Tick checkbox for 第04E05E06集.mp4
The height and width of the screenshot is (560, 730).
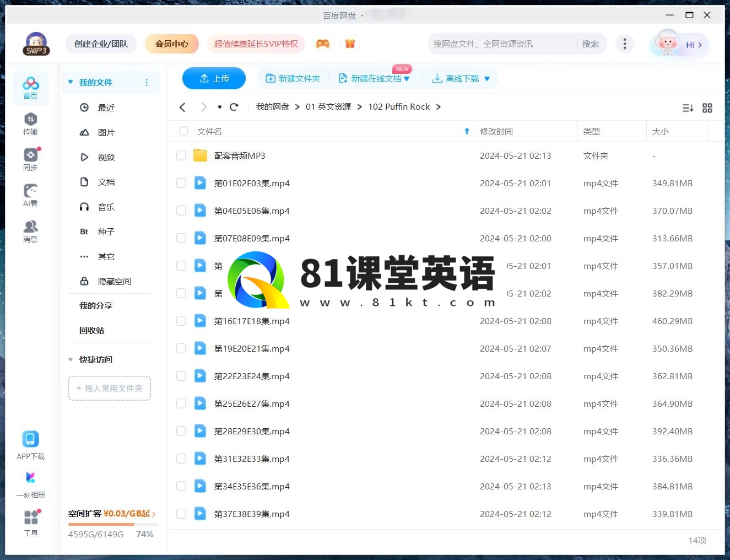coord(181,211)
